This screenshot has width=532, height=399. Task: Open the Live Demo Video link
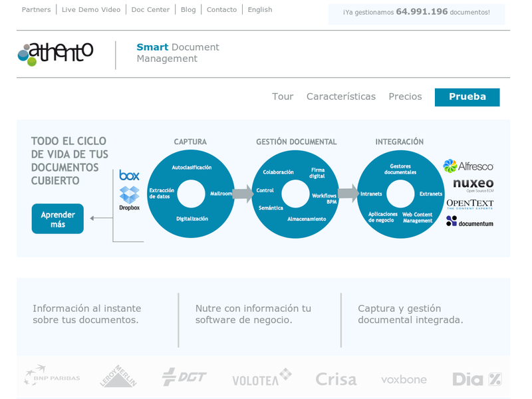click(x=91, y=10)
